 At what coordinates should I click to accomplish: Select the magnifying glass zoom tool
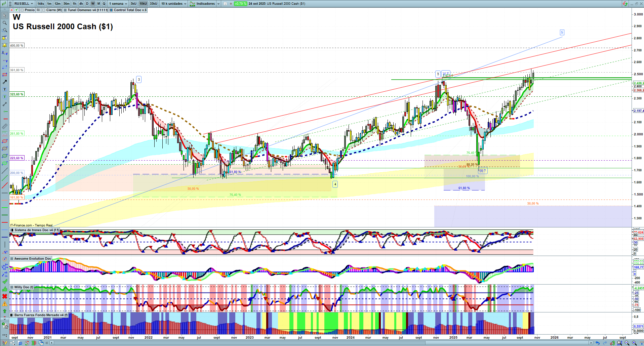pyautogui.click(x=5, y=23)
